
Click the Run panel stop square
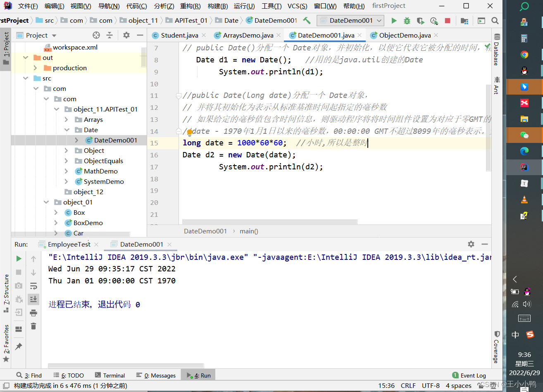click(19, 272)
